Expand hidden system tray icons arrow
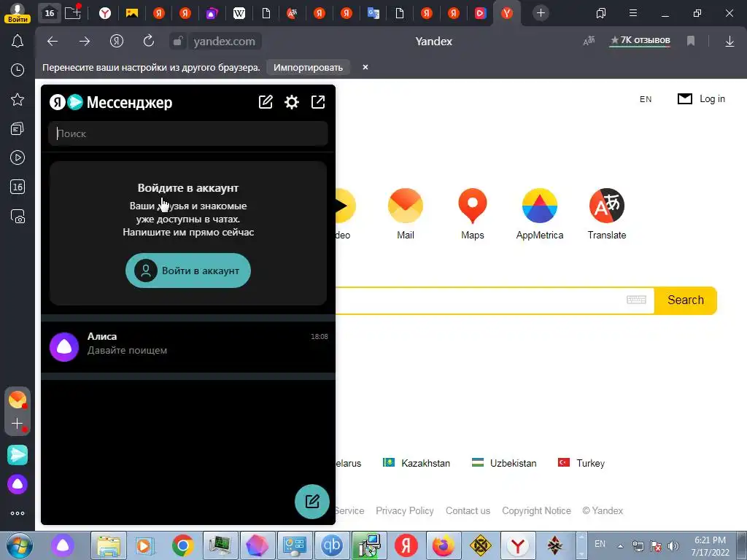 (x=620, y=546)
